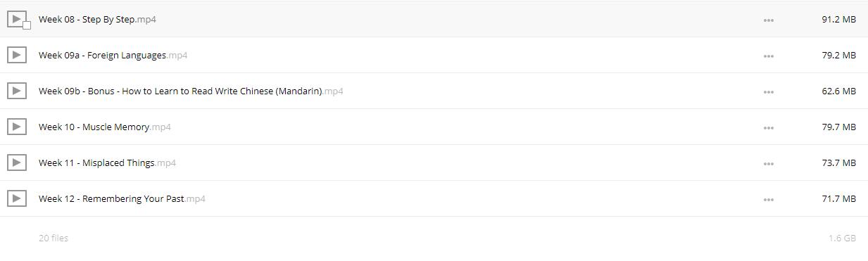868x261 pixels.
Task: Show the ellipsis menu for Week 12 file
Action: click(768, 200)
